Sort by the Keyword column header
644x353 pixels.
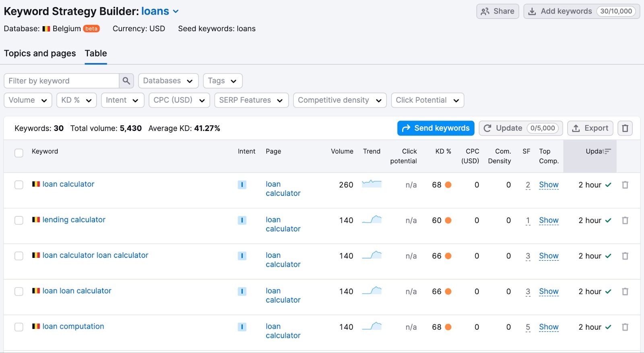(x=45, y=151)
